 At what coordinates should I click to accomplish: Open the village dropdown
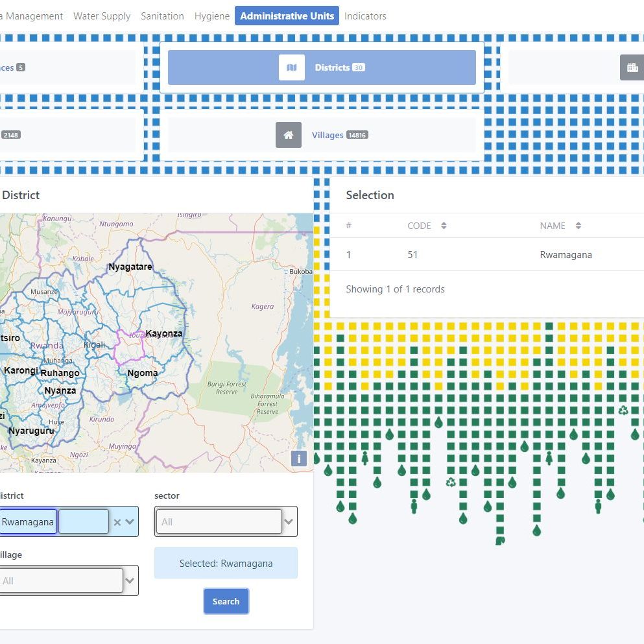pyautogui.click(x=130, y=581)
